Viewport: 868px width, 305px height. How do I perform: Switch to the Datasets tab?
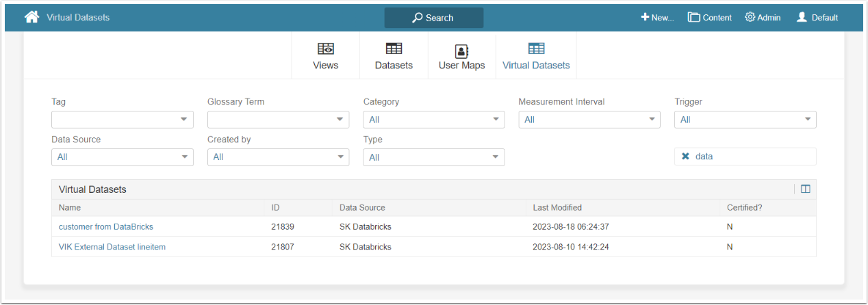pyautogui.click(x=394, y=56)
